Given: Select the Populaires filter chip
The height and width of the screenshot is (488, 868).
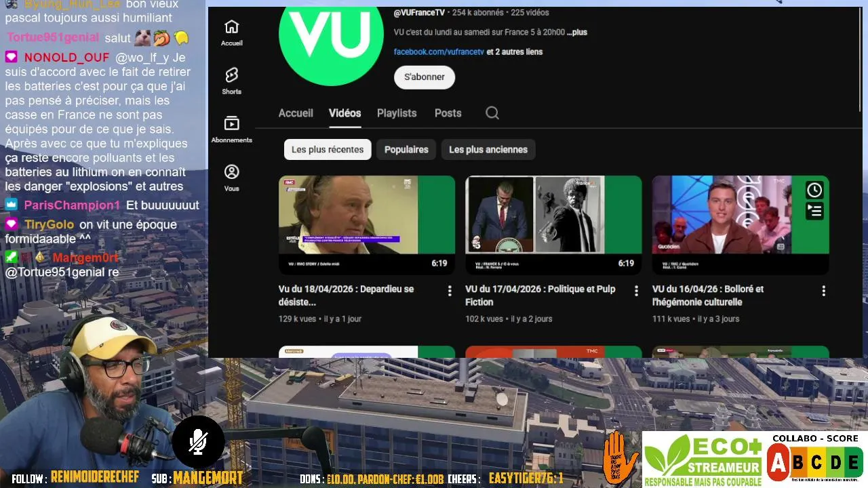Looking at the screenshot, I should [406, 150].
